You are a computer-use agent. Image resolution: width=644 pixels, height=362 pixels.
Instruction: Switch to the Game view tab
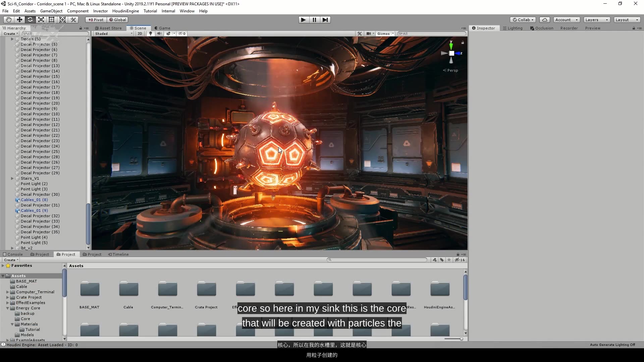click(164, 28)
